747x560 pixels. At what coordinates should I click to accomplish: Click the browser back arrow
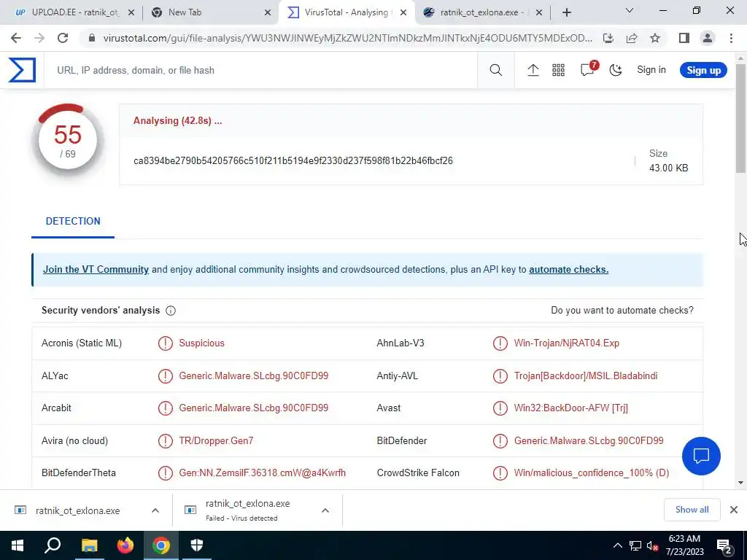tap(16, 38)
